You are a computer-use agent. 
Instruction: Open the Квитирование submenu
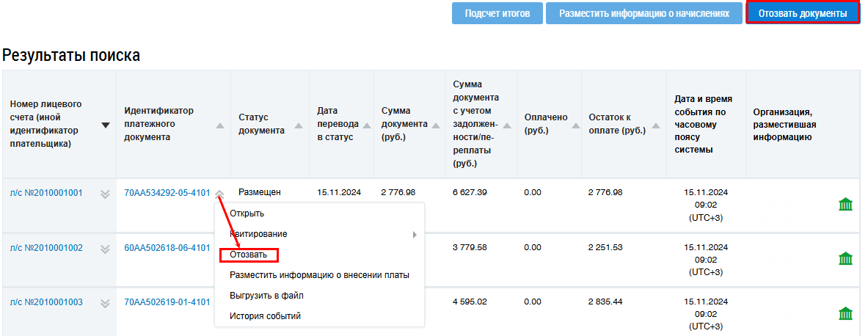coord(259,234)
